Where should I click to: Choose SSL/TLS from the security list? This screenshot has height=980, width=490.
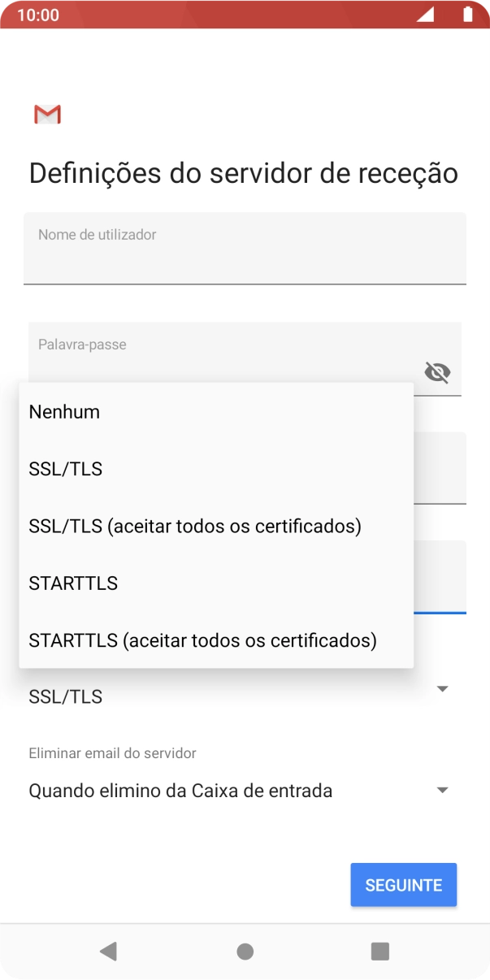(x=65, y=469)
